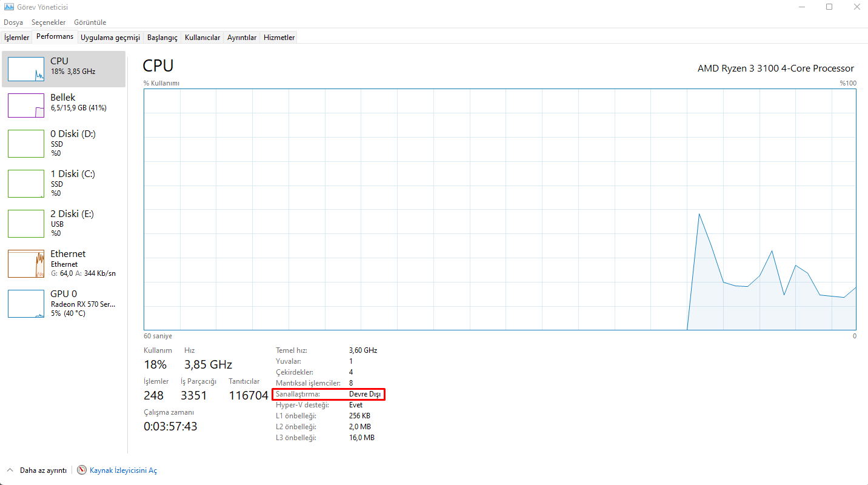Click the % Kullanımı axis label
Screen dimensions: 868x485
(x=161, y=83)
